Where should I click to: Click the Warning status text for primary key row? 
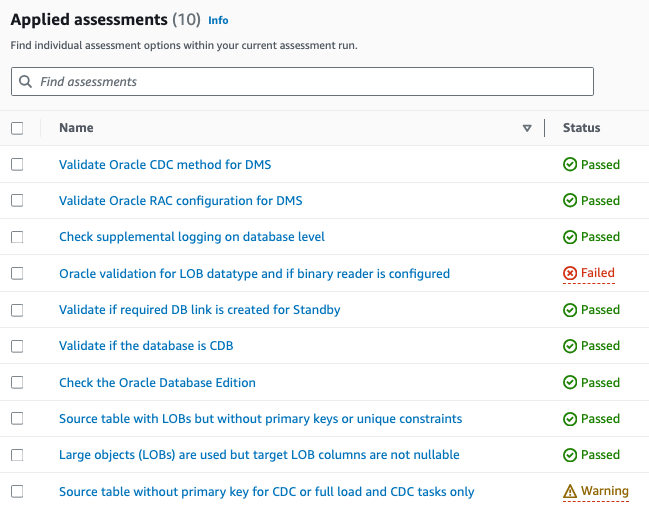pyautogui.click(x=605, y=491)
